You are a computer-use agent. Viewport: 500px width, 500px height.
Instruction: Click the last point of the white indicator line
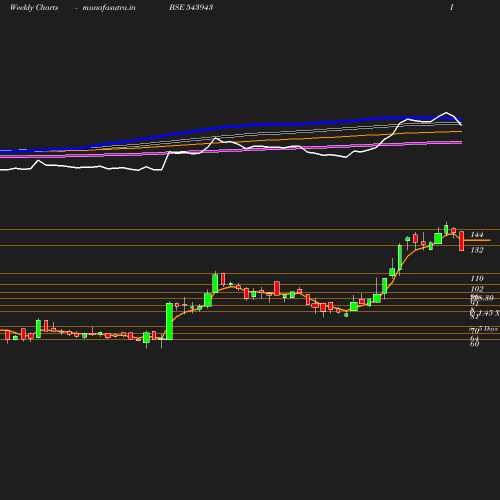click(x=462, y=125)
